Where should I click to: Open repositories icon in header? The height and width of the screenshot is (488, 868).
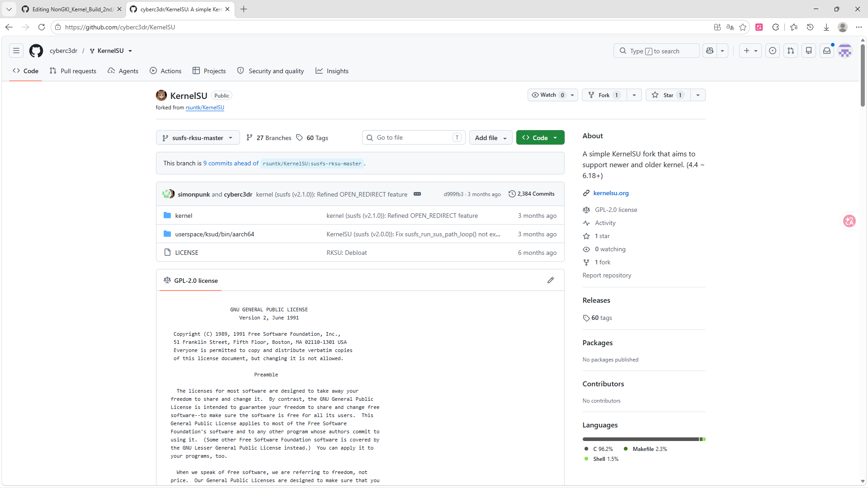pos(809,51)
